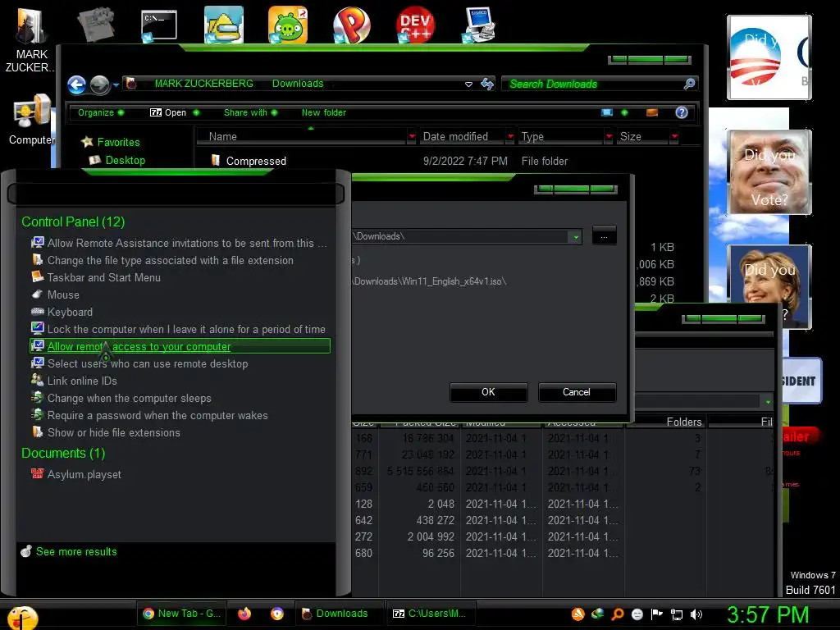Expand the Organize menu
The image size is (840, 630).
(x=100, y=112)
